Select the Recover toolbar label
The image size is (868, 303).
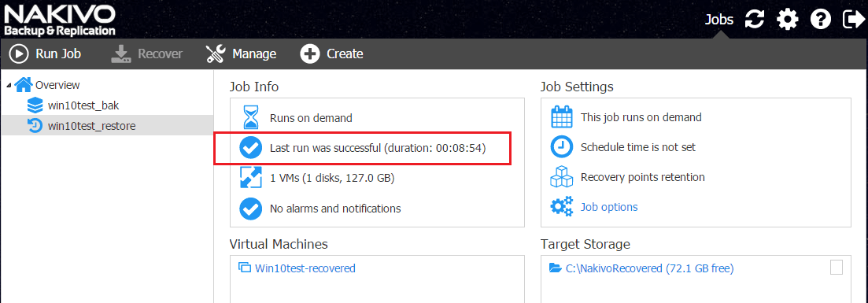tap(160, 54)
